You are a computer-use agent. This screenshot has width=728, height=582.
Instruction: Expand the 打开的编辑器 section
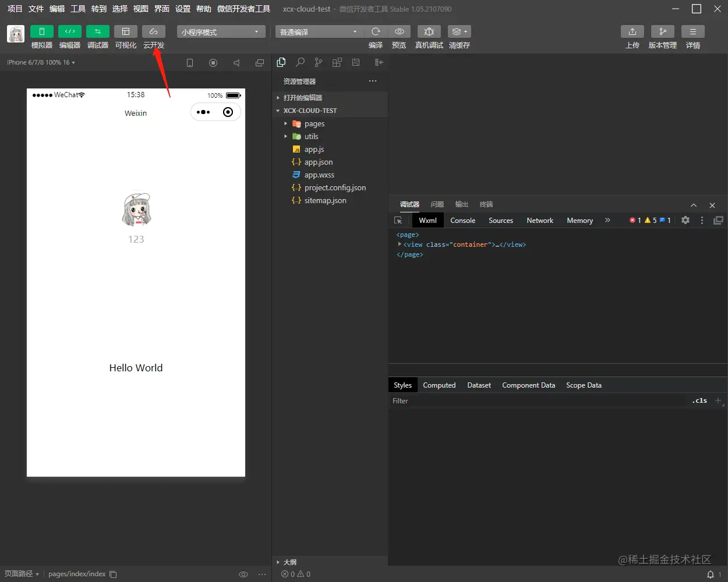[x=330, y=98]
